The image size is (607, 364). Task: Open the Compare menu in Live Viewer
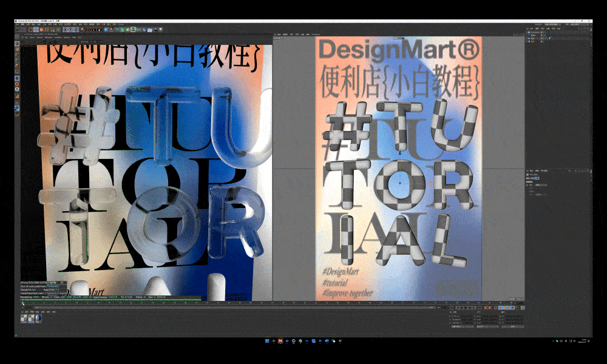click(58, 38)
